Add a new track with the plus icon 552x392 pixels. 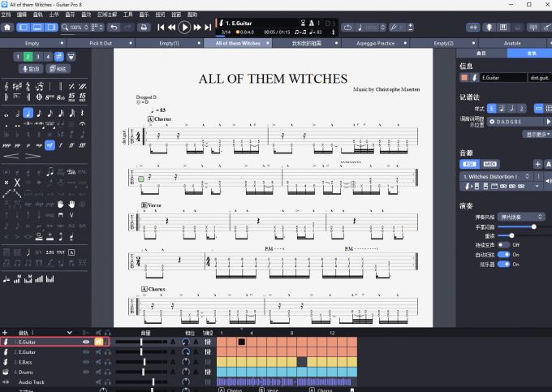click(x=5, y=332)
